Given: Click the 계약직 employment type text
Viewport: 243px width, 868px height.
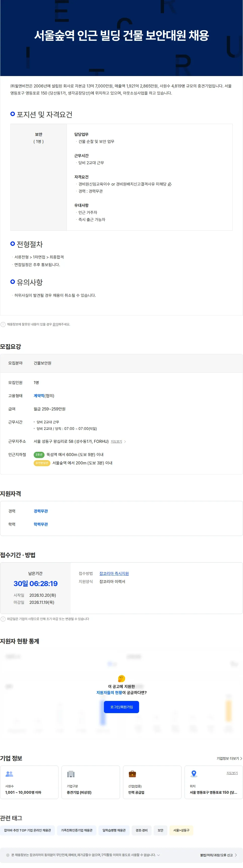Looking at the screenshot, I should pos(39,395).
